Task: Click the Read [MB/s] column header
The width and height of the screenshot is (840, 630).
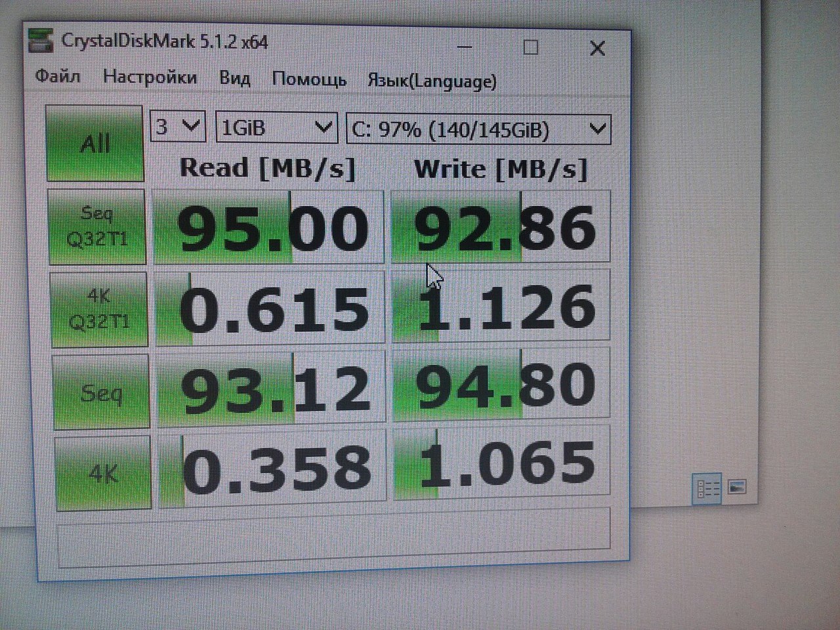Action: pyautogui.click(x=268, y=168)
